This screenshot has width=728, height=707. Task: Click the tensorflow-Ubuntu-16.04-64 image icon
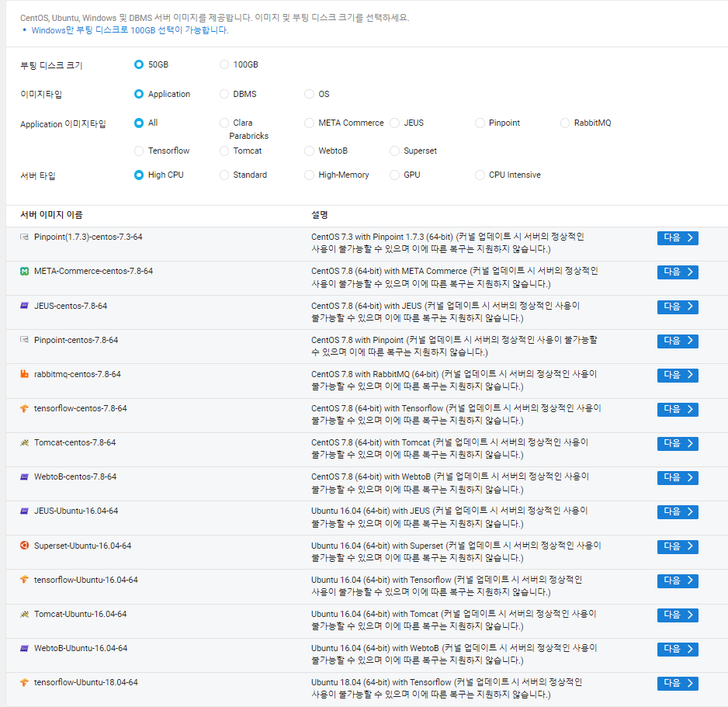(25, 580)
